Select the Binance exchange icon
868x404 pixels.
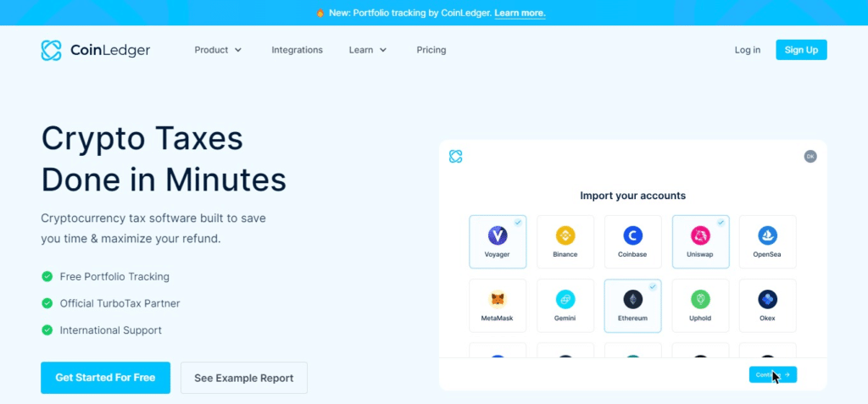pyautogui.click(x=565, y=236)
